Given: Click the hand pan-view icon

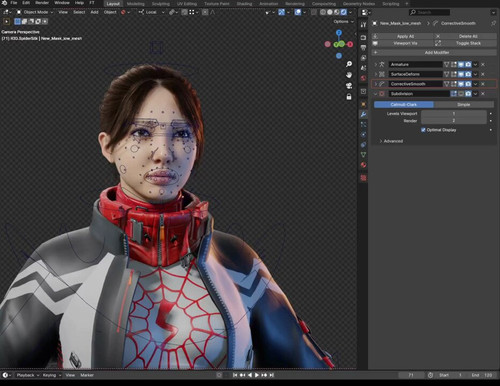Looking at the screenshot, I should [x=349, y=75].
